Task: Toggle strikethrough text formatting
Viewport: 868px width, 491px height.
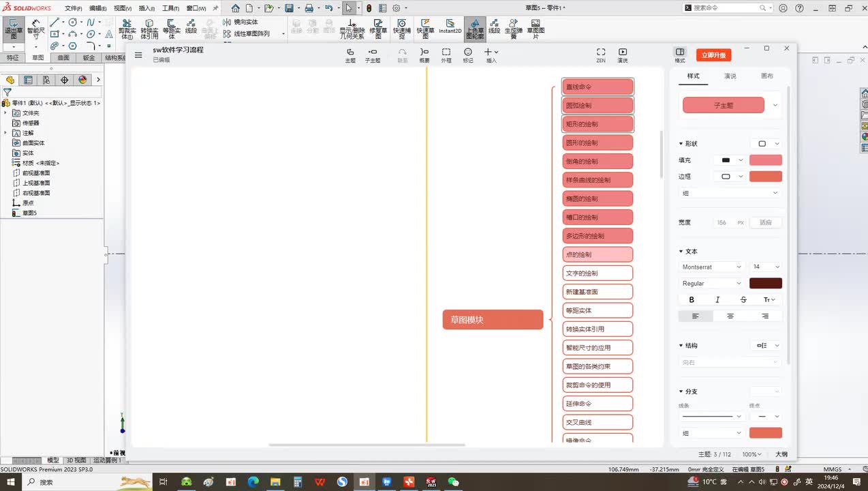Action: pyautogui.click(x=743, y=299)
